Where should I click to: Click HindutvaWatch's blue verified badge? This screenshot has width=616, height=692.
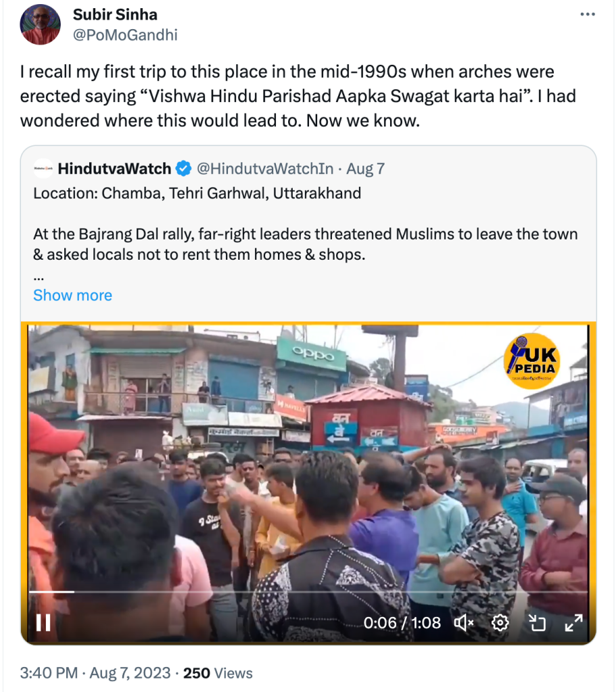coord(183,168)
